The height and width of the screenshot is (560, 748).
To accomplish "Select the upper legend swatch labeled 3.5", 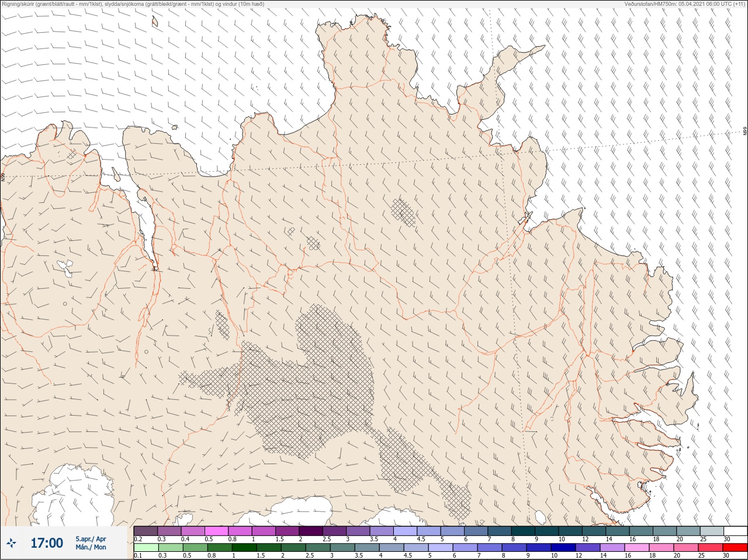I will (x=382, y=531).
